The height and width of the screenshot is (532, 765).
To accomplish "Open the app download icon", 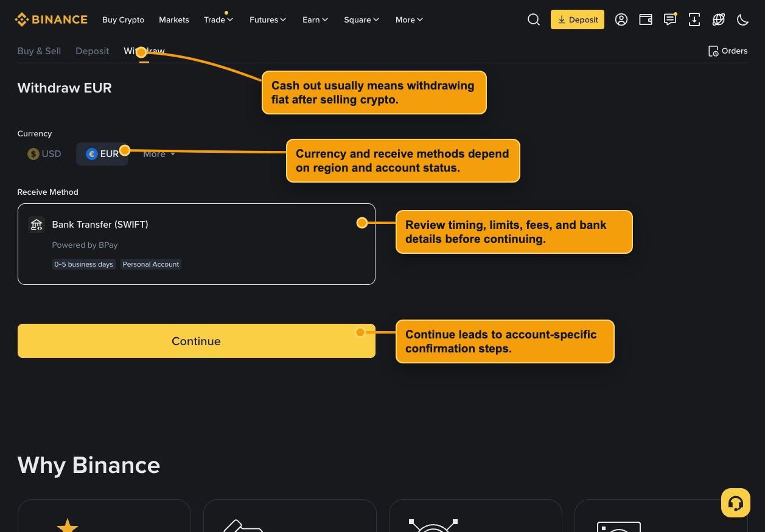I will click(x=694, y=19).
